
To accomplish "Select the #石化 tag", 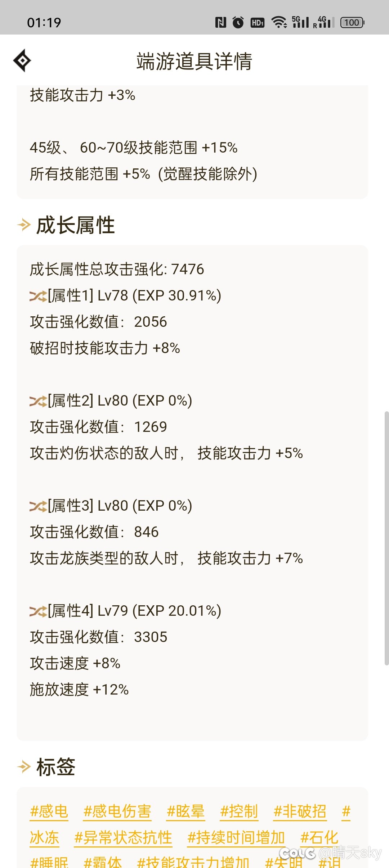I will coord(319,838).
